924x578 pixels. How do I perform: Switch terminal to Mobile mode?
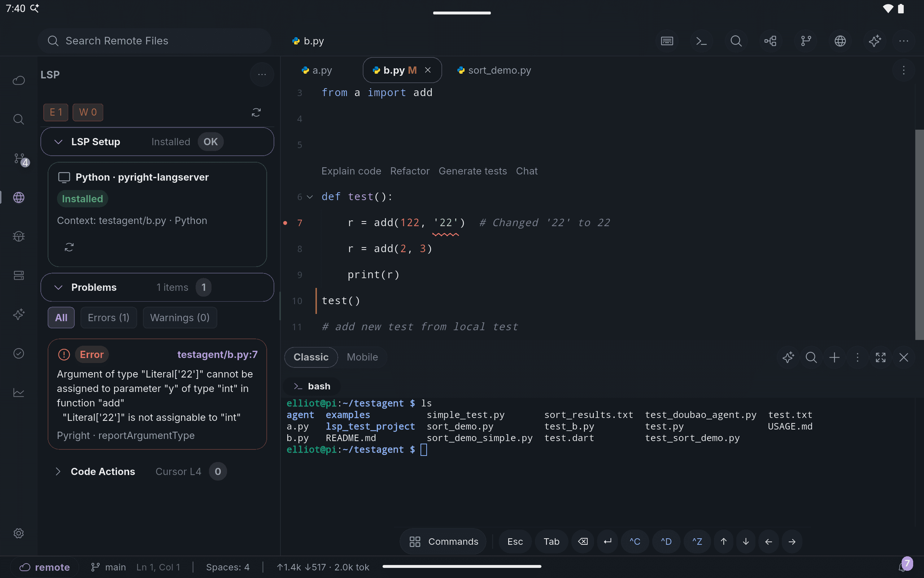(362, 357)
